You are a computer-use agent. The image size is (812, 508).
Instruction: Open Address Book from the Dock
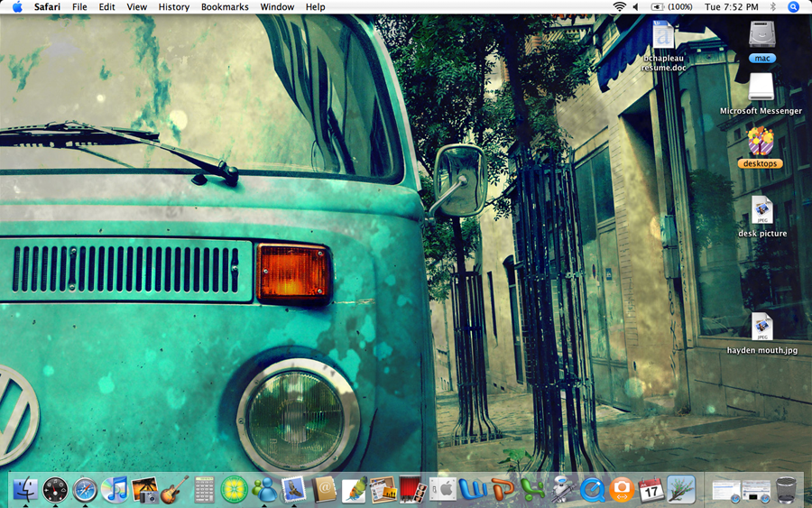coord(324,489)
